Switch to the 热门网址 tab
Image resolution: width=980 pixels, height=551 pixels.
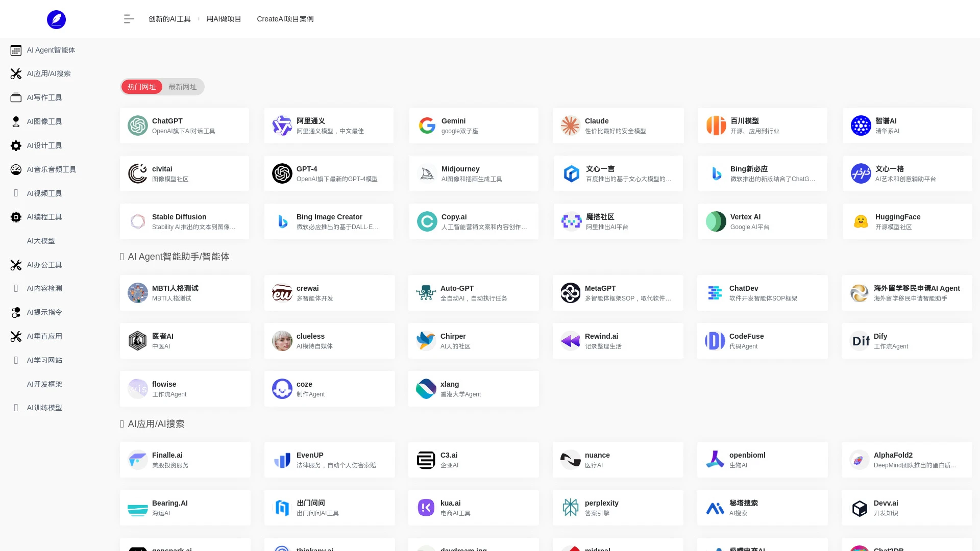click(141, 87)
